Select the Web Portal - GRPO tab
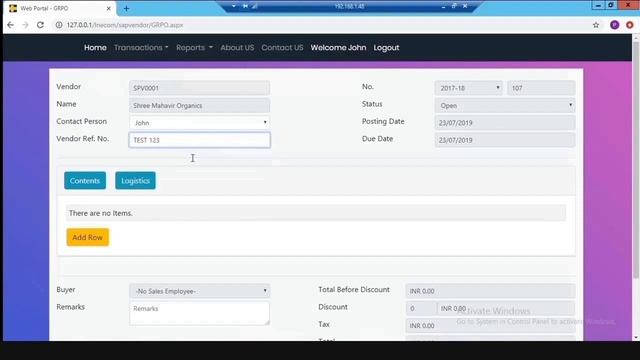 click(x=59, y=8)
